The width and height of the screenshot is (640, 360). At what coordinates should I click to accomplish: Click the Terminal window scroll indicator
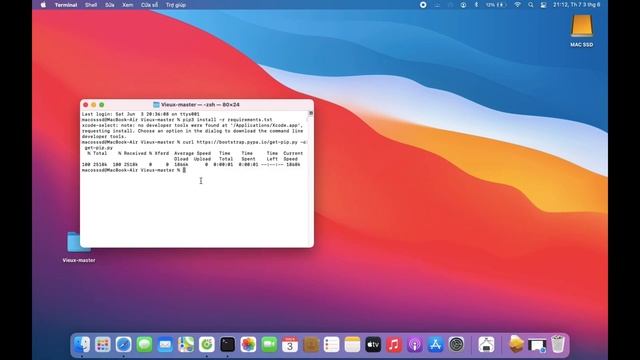pos(311,113)
